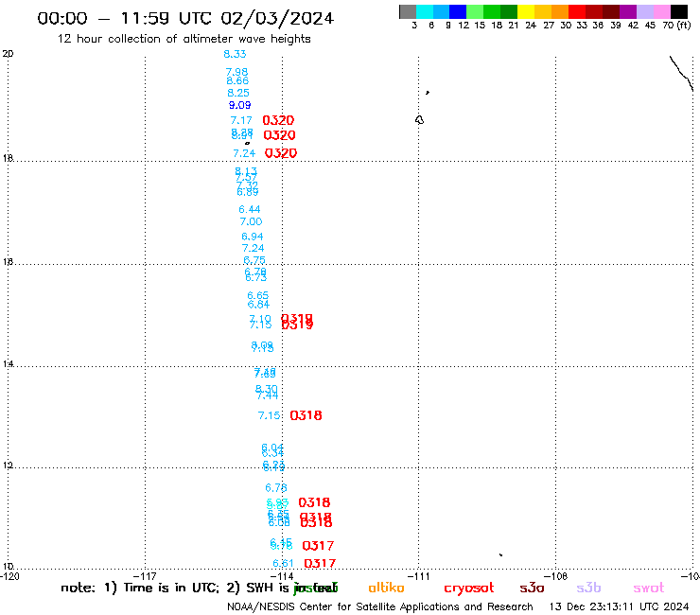Click the wave height value 8.66
Screen dimensions: 700x615
click(x=237, y=80)
